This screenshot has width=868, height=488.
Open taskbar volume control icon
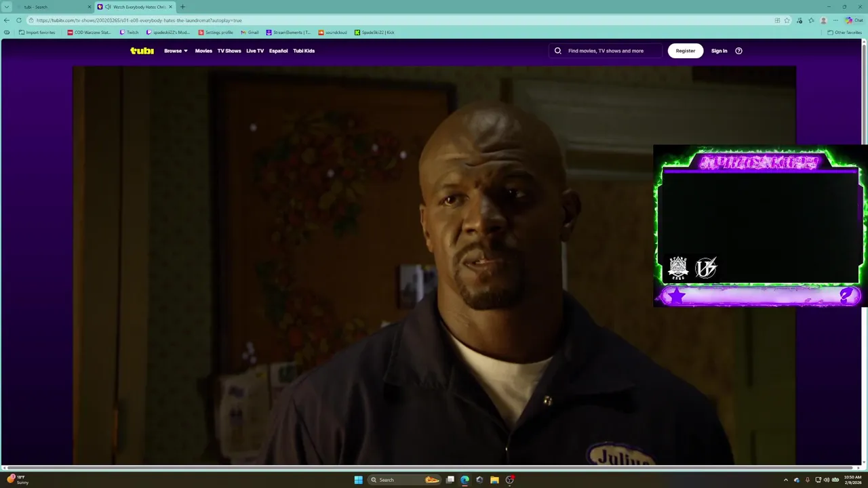click(x=826, y=480)
